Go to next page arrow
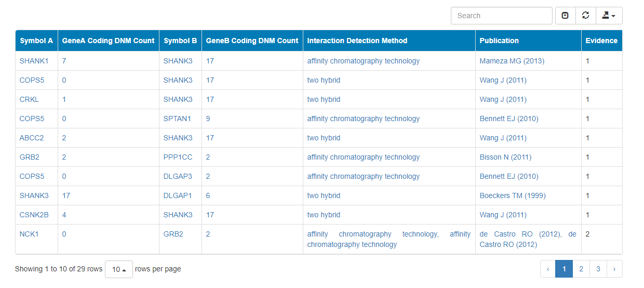 tap(614, 269)
